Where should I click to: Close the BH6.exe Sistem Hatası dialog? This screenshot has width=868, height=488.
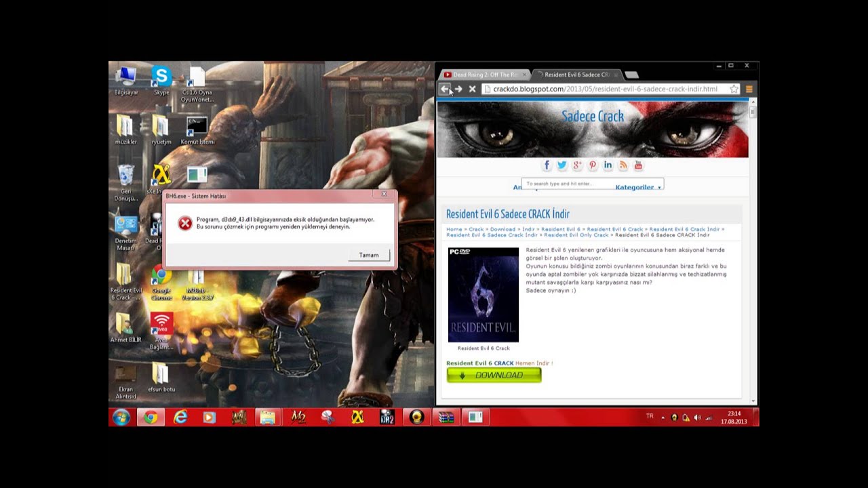(384, 195)
